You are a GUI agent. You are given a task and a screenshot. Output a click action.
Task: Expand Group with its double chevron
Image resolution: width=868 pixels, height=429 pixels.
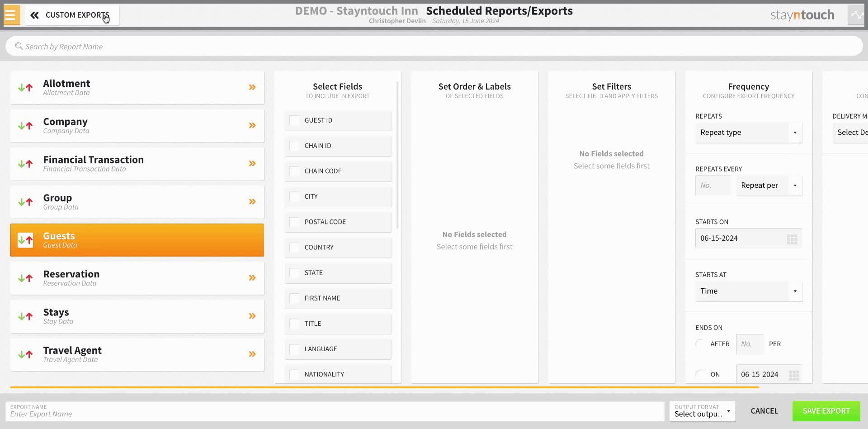click(x=252, y=202)
